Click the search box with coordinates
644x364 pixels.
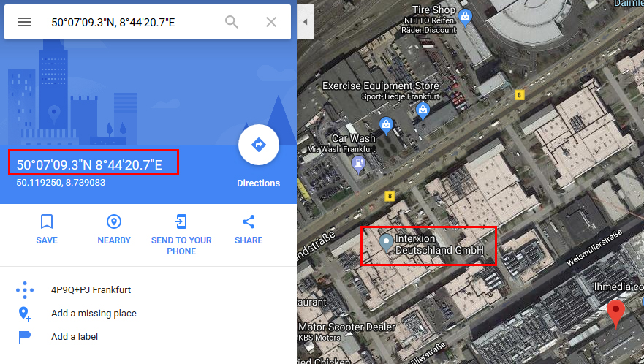(134, 22)
